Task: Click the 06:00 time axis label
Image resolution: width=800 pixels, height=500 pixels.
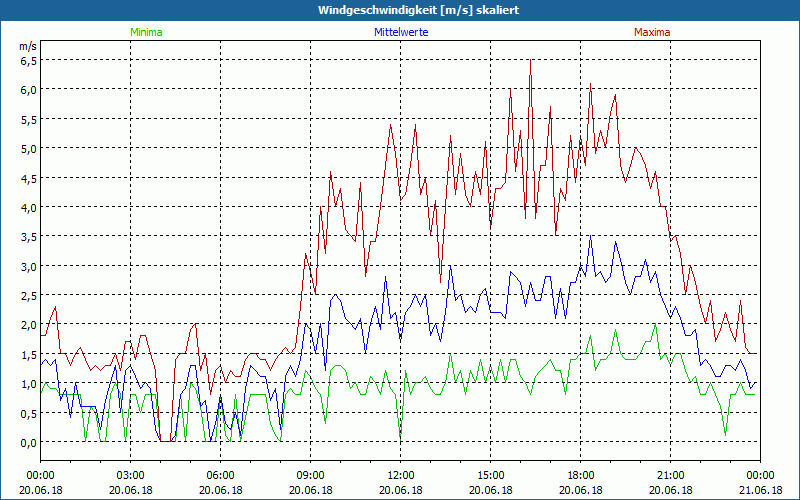Action: click(x=220, y=476)
